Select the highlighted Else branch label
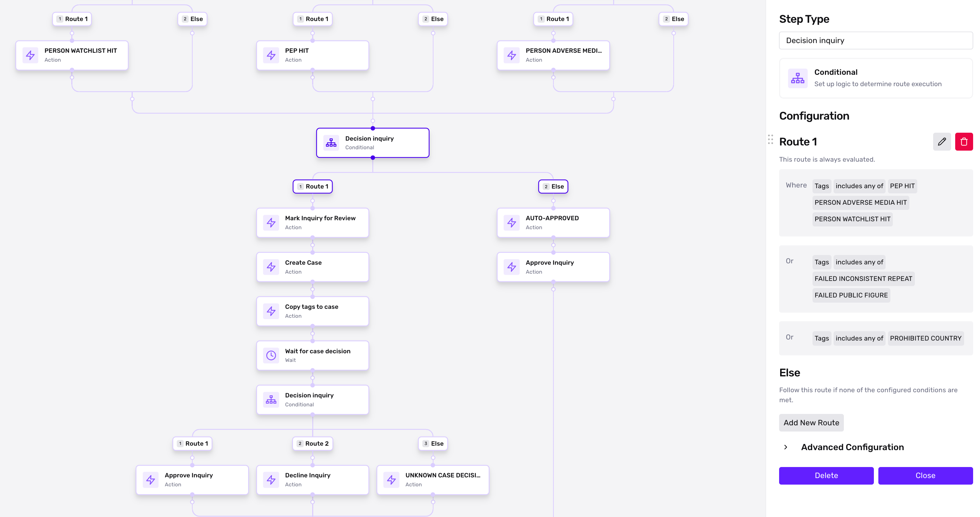This screenshot has height=517, width=980. (553, 186)
